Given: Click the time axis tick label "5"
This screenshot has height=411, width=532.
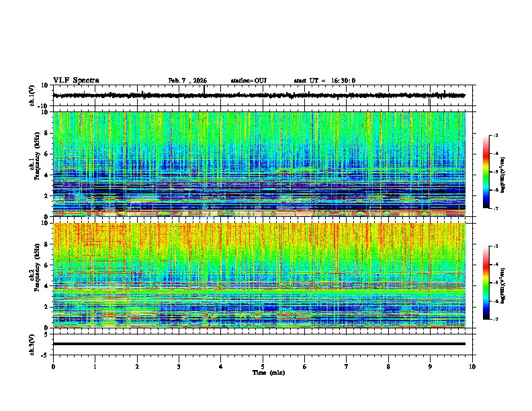Looking at the screenshot, I should (x=263, y=367).
